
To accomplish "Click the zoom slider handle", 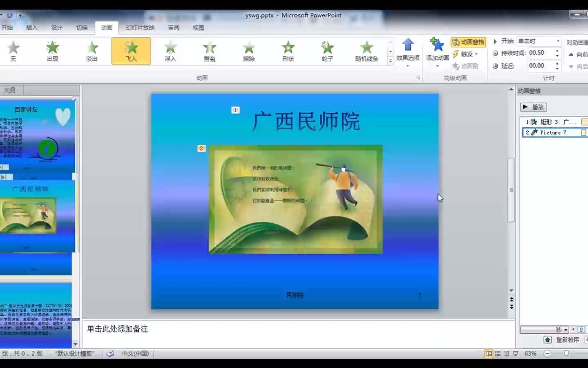I will point(566,354).
